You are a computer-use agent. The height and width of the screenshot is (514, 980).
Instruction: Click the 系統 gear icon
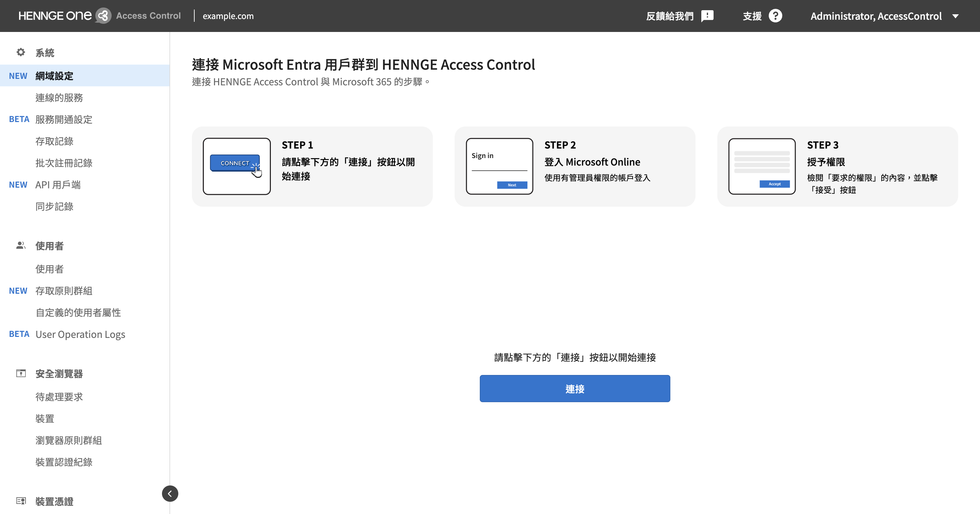click(21, 52)
